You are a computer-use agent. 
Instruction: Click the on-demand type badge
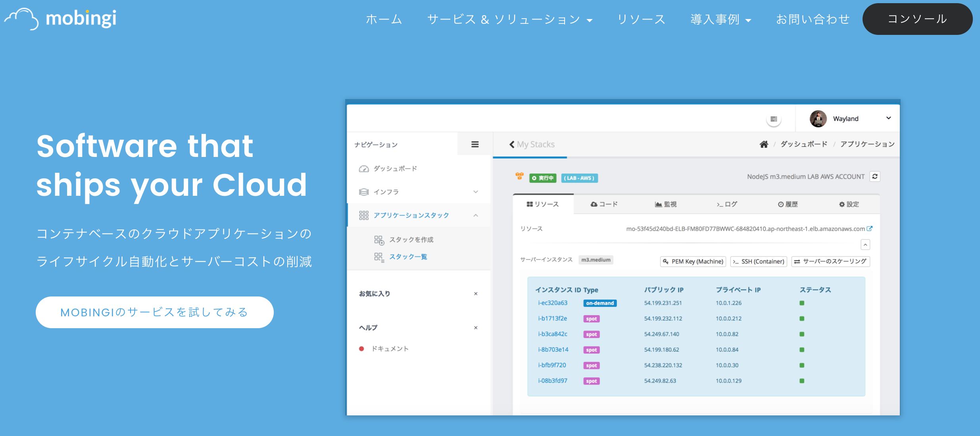click(600, 304)
